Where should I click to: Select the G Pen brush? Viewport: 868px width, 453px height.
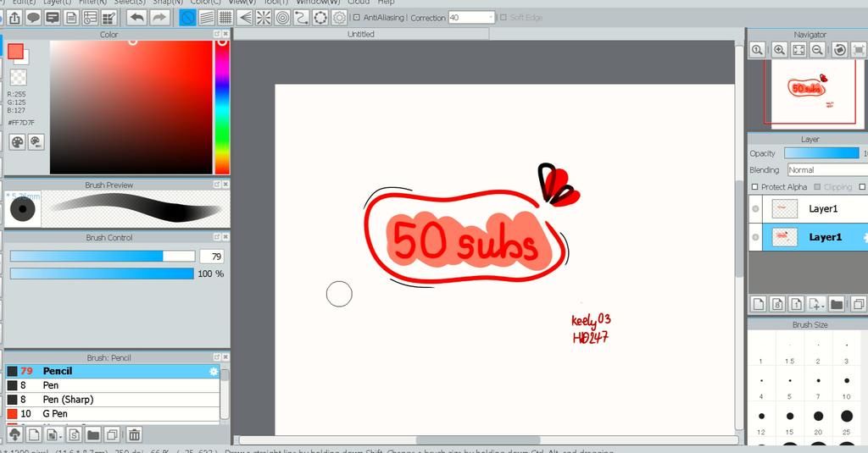(113, 414)
